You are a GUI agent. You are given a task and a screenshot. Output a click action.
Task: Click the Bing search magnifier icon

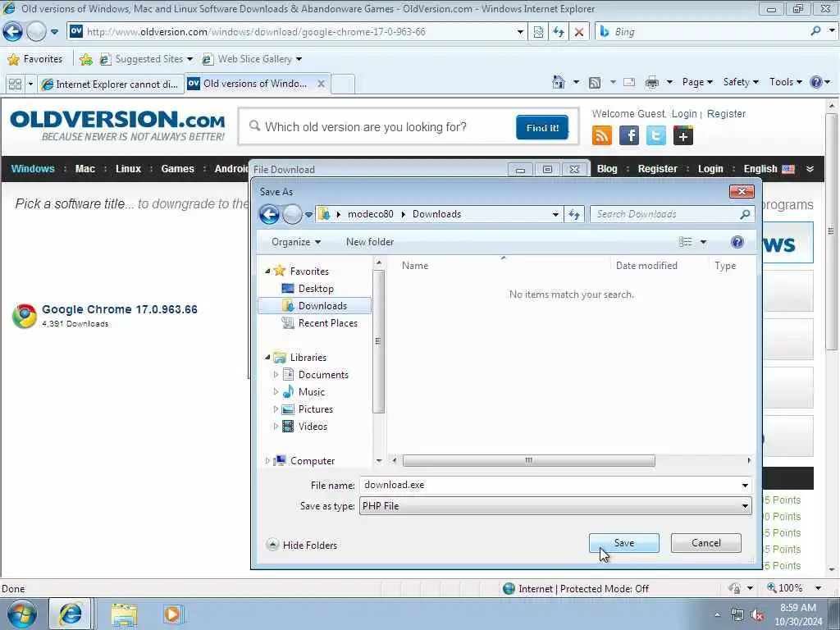(x=815, y=31)
